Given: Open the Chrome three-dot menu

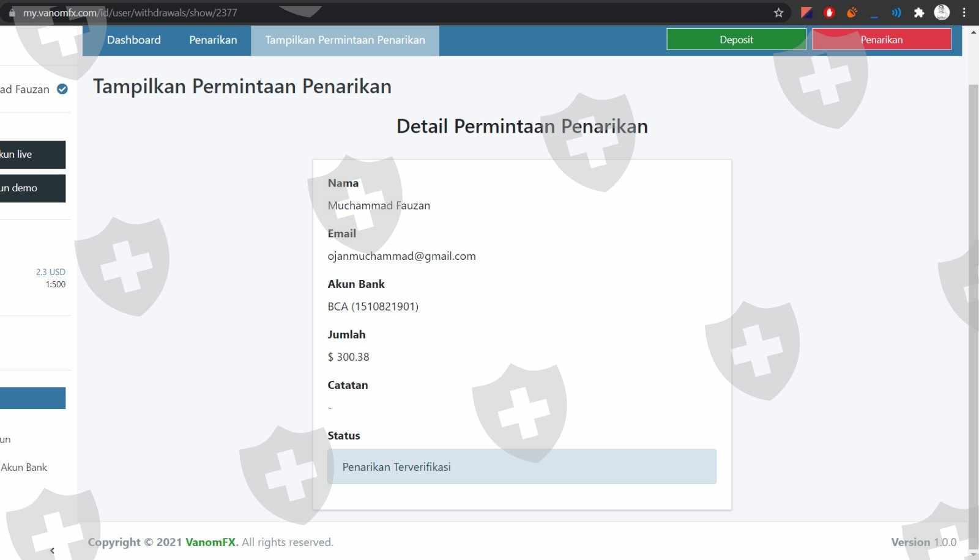Looking at the screenshot, I should pyautogui.click(x=964, y=12).
